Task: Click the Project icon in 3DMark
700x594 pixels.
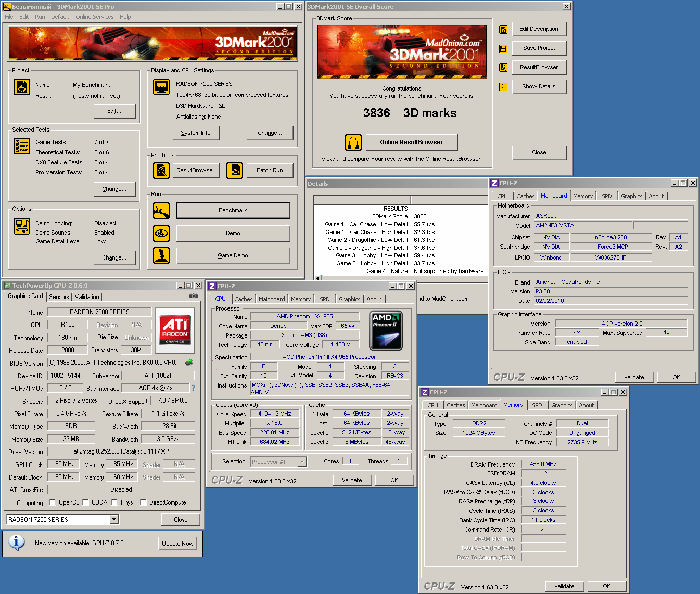Action: coord(22,87)
